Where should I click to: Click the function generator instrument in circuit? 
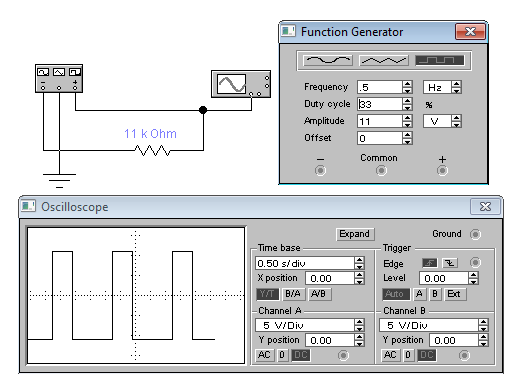click(59, 78)
